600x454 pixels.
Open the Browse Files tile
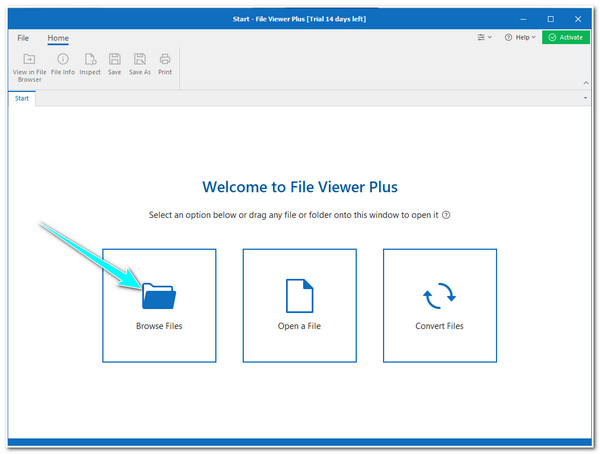(x=159, y=305)
